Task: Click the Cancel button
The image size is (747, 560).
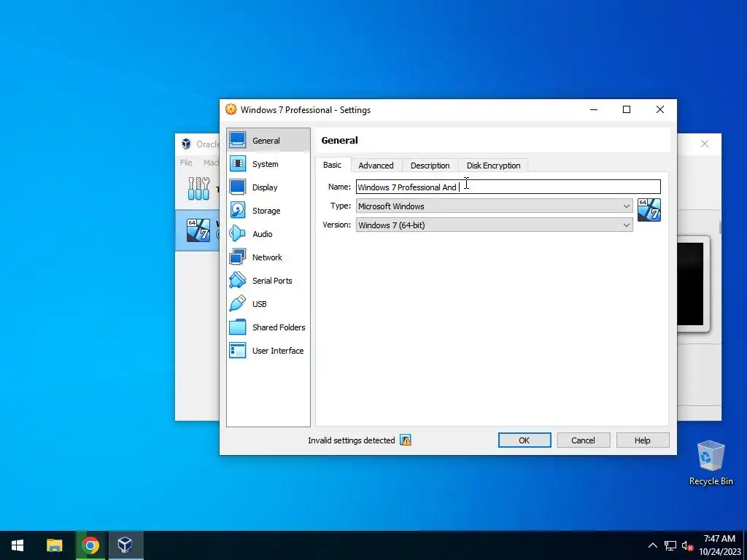Action: click(583, 440)
